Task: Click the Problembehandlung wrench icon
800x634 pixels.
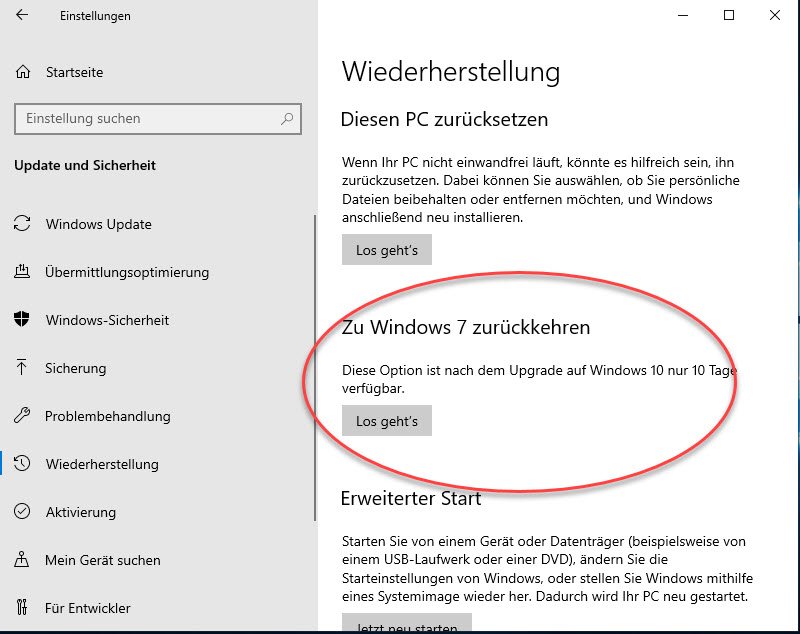Action: coord(22,415)
